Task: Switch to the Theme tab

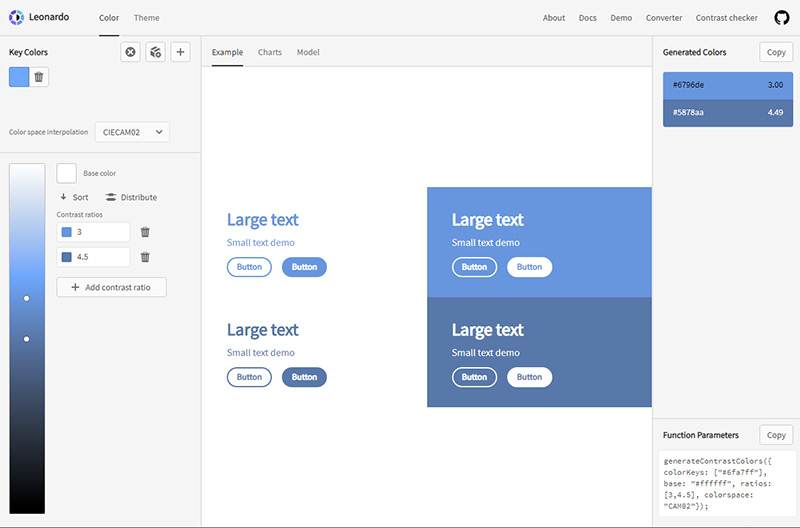Action: 146,18
